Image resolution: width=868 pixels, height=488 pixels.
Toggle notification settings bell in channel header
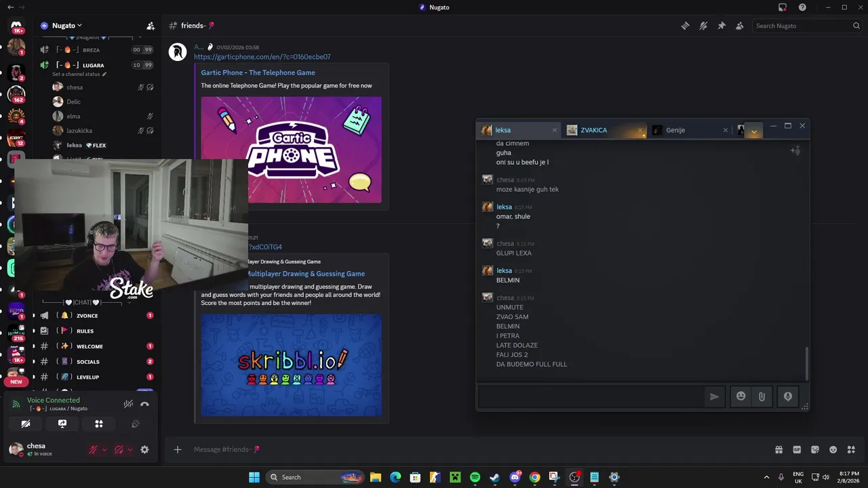(703, 26)
